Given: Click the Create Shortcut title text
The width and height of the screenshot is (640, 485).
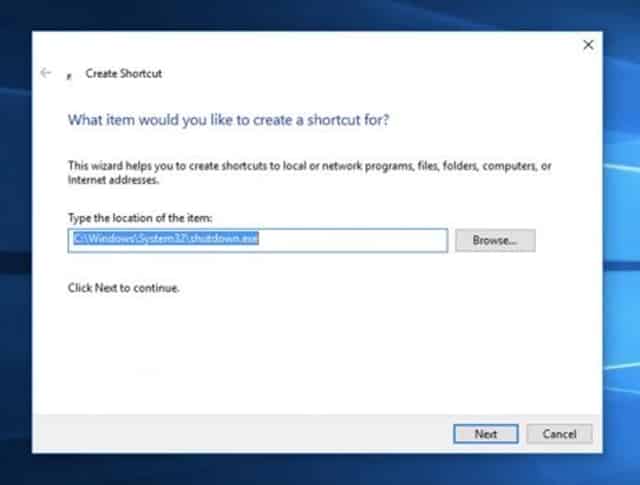Looking at the screenshot, I should tap(124, 74).
